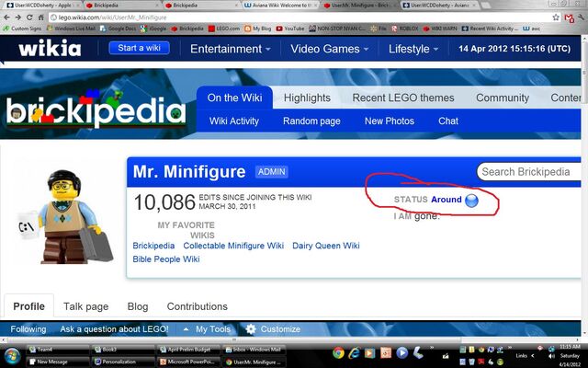
Task: Open Inbox - Windows Mail taskbar button
Action: [x=254, y=350]
